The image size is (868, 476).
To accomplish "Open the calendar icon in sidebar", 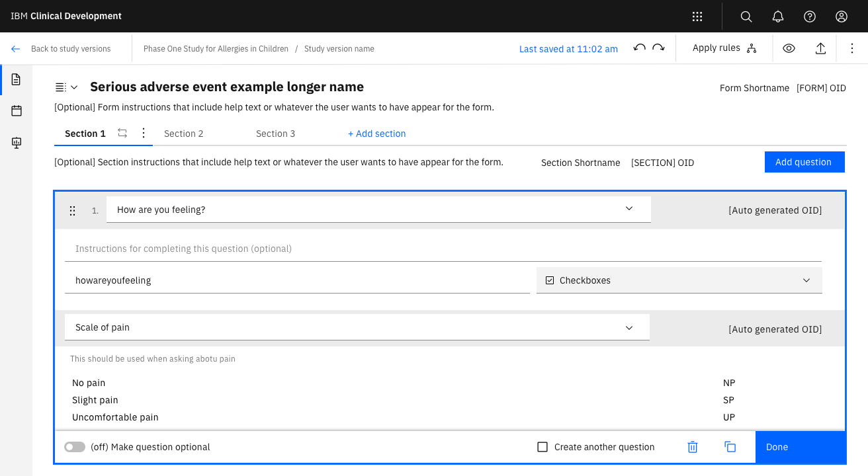I will 17,111.
